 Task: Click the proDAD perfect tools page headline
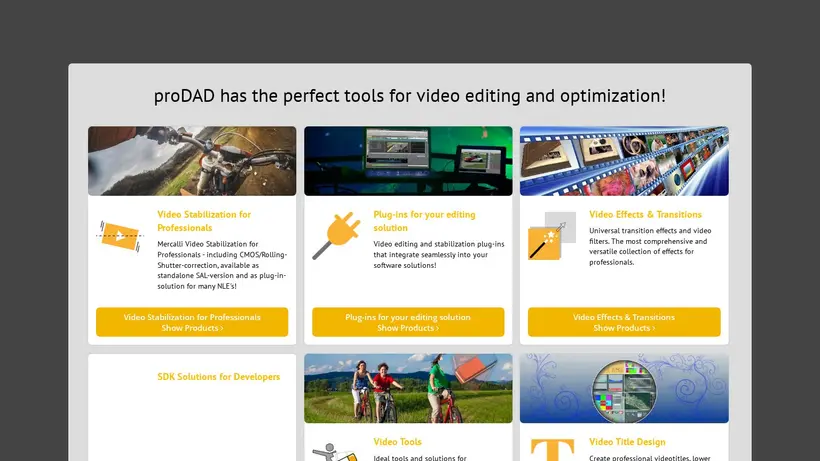409,96
